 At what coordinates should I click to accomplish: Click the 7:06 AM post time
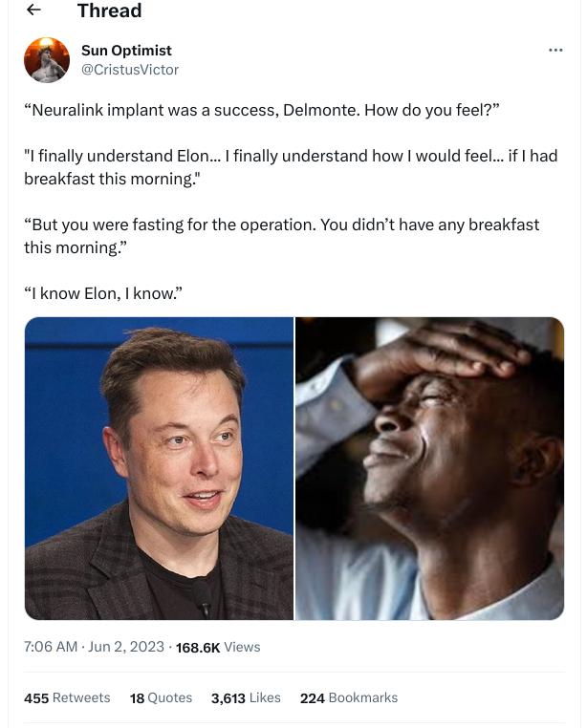(x=51, y=647)
